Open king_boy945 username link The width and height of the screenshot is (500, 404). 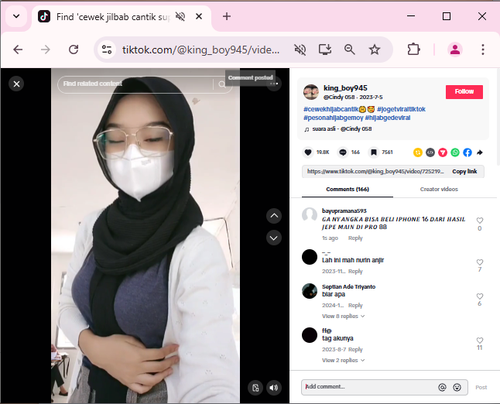[x=345, y=88]
